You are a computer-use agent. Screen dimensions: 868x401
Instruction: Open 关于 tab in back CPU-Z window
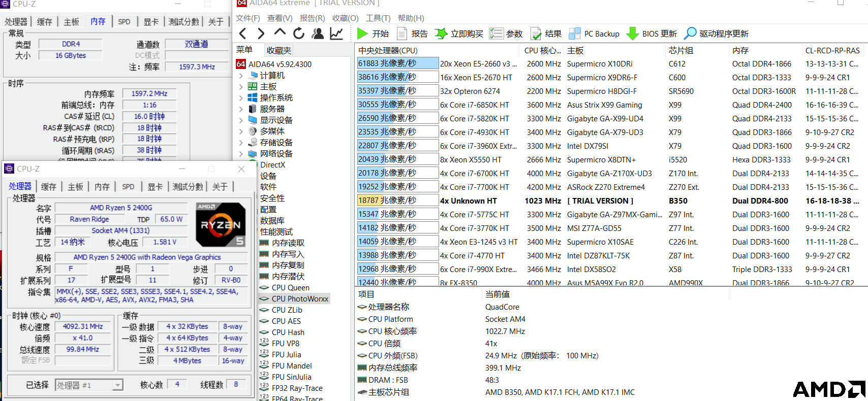216,22
